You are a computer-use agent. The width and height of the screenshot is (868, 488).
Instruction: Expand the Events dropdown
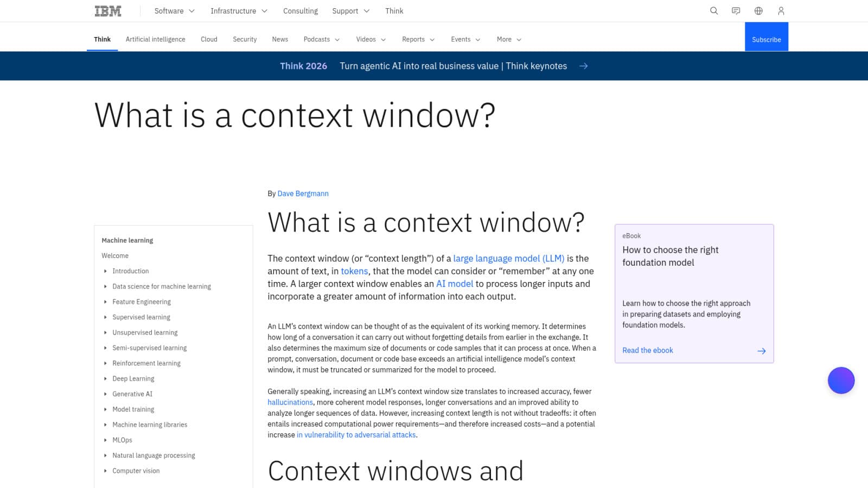coord(465,40)
